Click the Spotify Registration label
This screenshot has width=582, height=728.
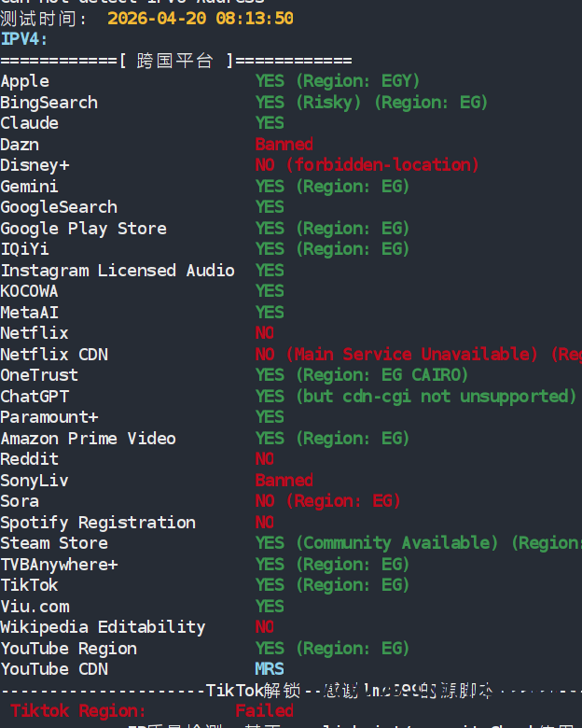coord(98,523)
